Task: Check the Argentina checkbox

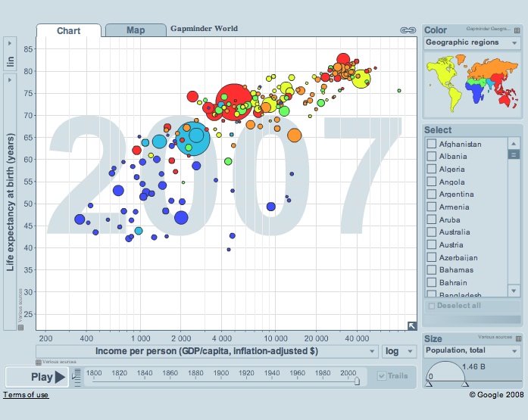Action: click(x=431, y=194)
